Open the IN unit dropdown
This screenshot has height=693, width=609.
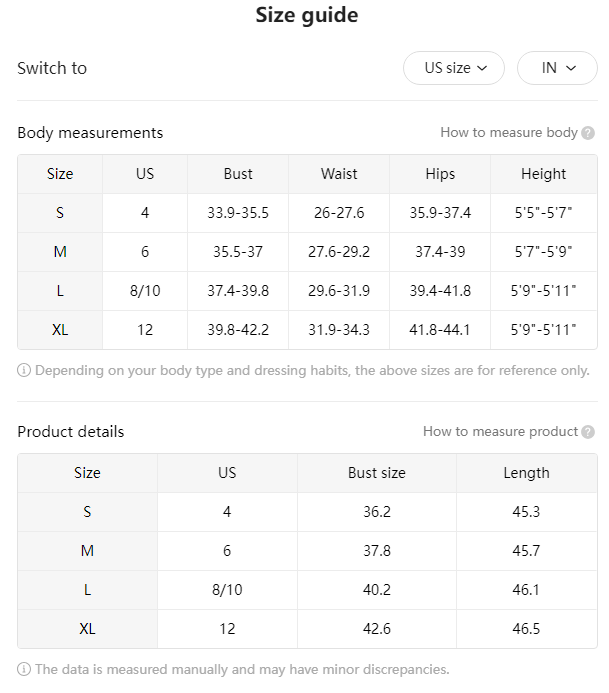(557, 68)
